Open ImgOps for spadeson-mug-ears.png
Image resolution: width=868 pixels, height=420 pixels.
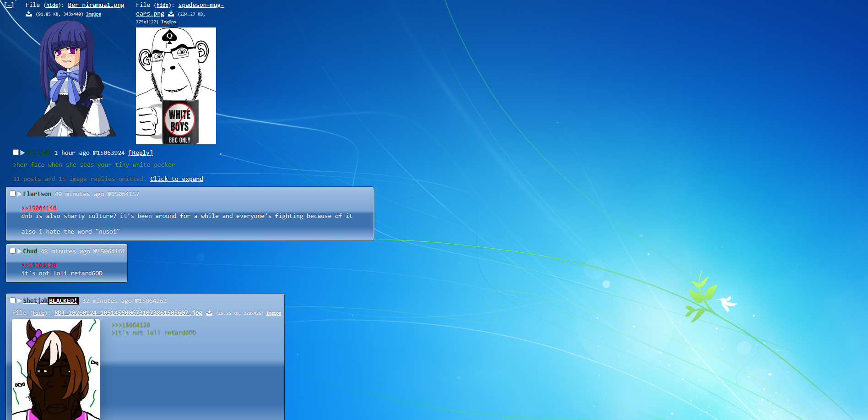(x=168, y=22)
